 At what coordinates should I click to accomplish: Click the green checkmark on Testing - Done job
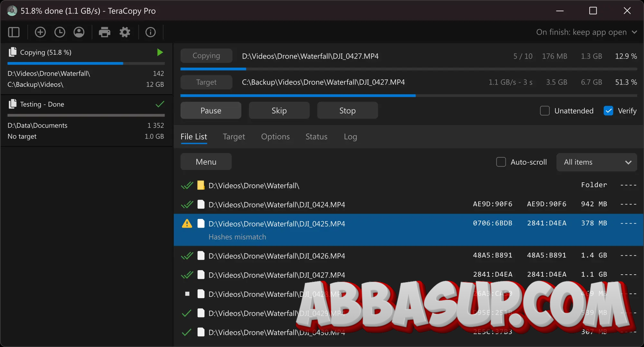tap(160, 104)
